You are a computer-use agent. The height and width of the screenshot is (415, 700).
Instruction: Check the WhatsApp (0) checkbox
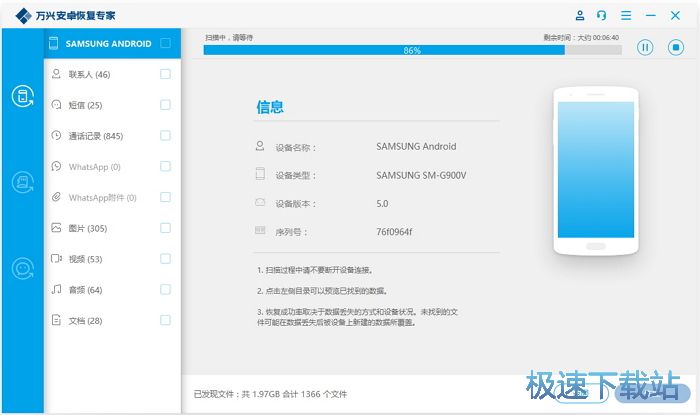[x=165, y=166]
